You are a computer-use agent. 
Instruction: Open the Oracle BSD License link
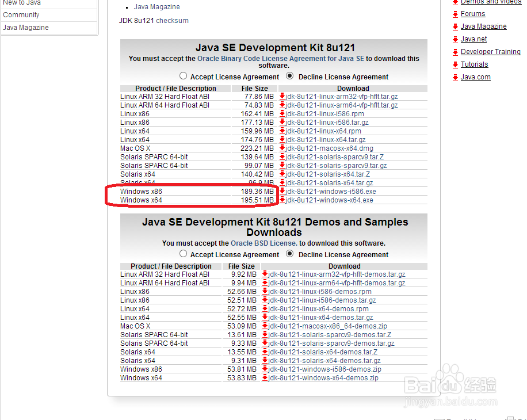(x=264, y=243)
